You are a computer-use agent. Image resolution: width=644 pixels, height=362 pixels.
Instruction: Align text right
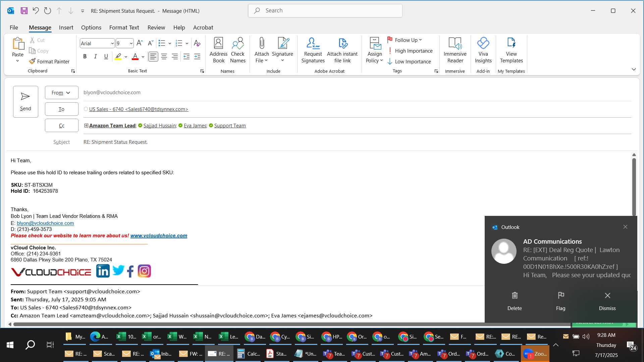coord(175,57)
